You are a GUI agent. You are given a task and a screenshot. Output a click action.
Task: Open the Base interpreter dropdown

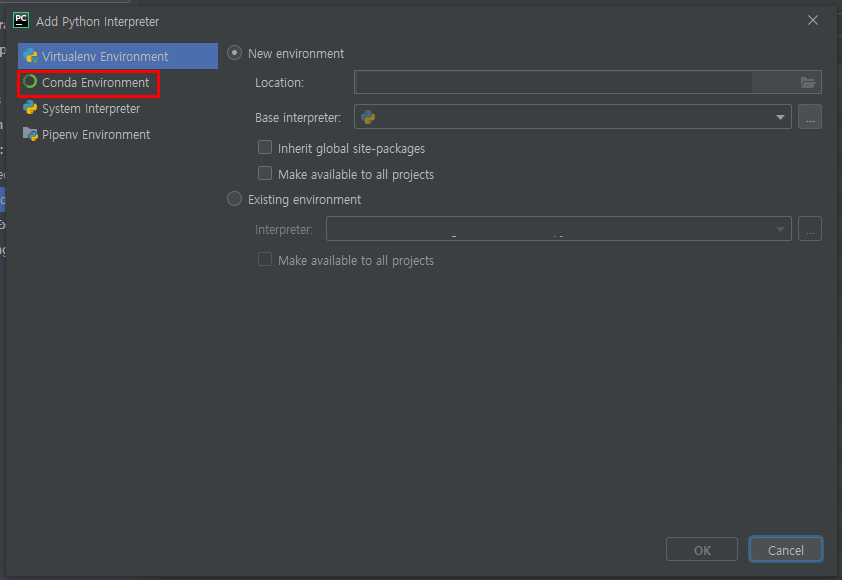[780, 117]
